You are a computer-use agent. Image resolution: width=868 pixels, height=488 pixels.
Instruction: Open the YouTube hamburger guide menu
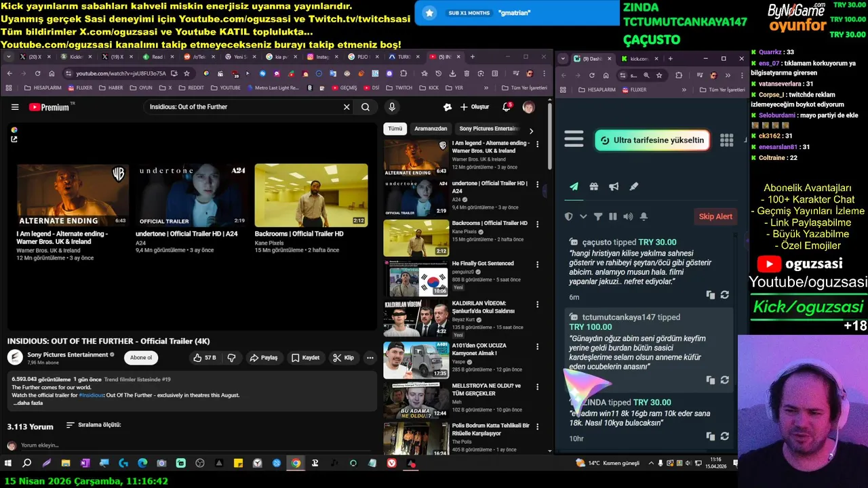[15, 107]
